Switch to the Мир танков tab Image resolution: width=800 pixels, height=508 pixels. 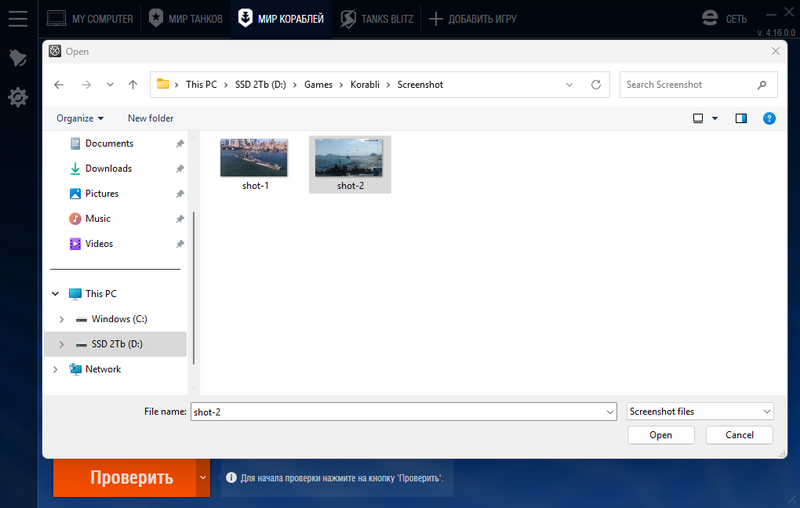click(x=186, y=19)
